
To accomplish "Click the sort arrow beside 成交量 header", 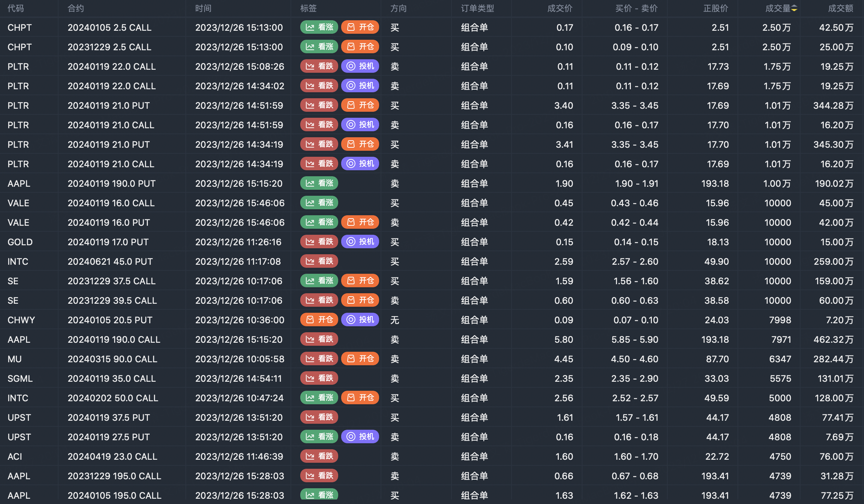I will point(794,9).
